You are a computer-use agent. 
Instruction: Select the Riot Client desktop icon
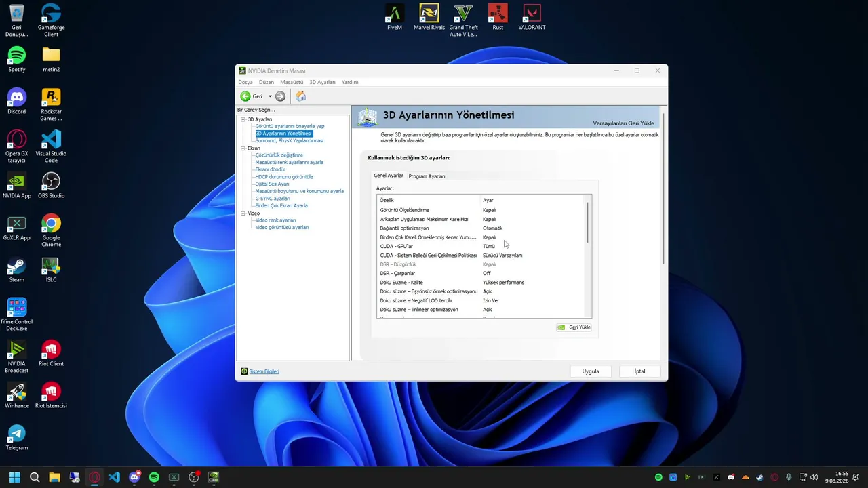[51, 354]
